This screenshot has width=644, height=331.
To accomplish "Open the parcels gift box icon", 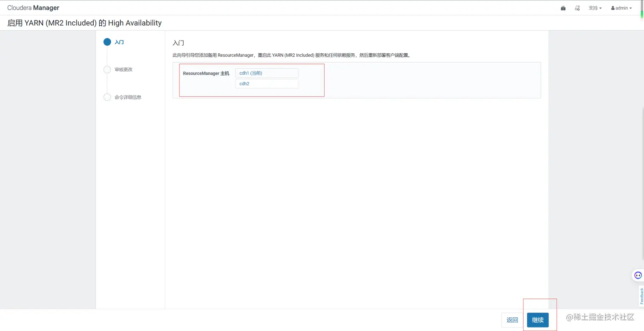I will pyautogui.click(x=563, y=8).
